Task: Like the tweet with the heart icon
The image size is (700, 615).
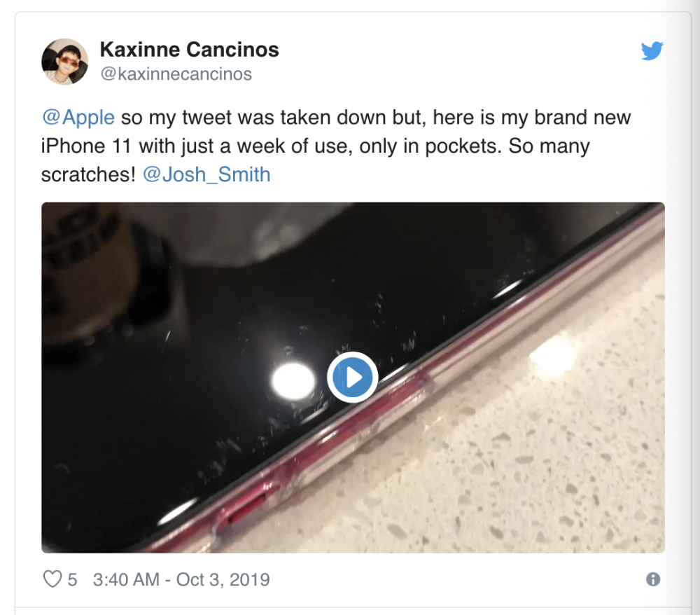Action: [52, 579]
